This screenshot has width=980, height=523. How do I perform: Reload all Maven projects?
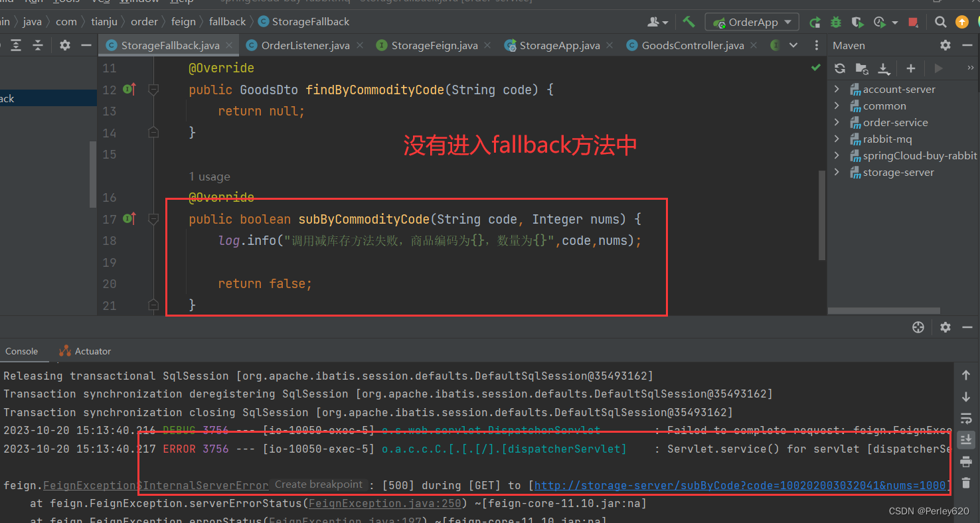click(840, 68)
